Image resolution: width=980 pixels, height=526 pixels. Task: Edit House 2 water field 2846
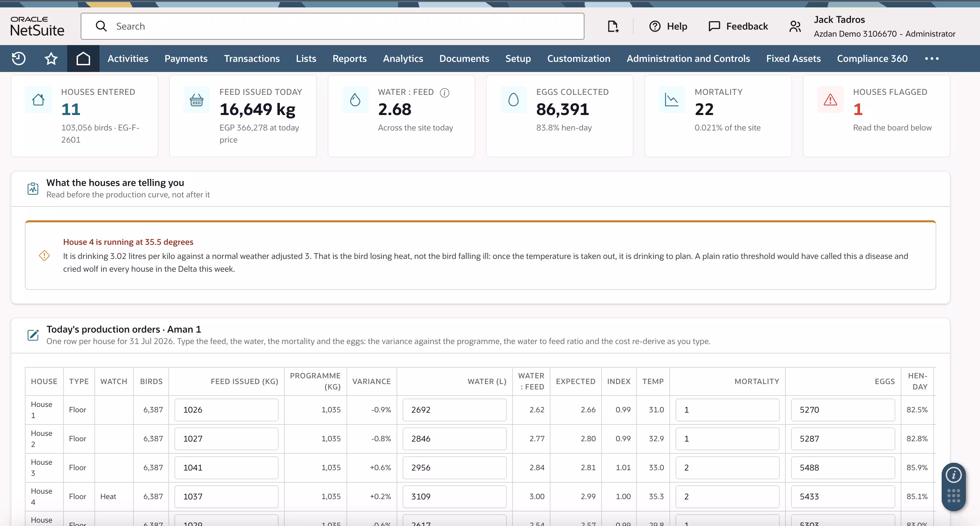point(454,439)
